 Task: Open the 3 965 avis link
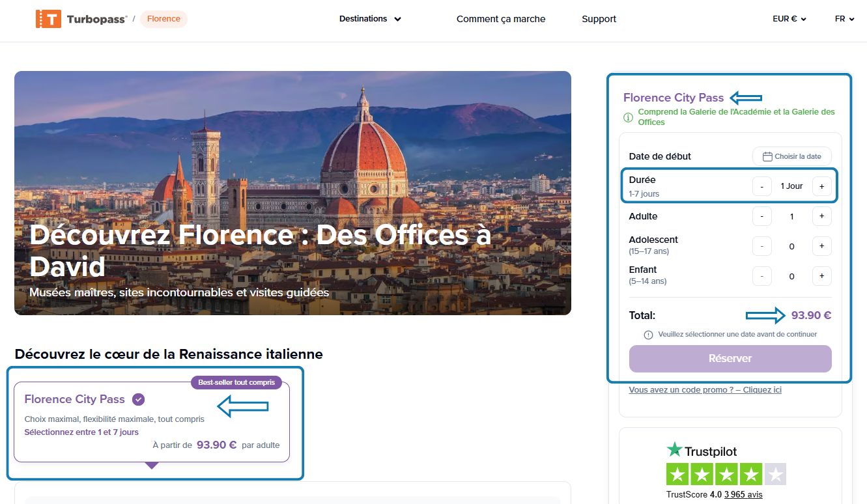click(743, 495)
